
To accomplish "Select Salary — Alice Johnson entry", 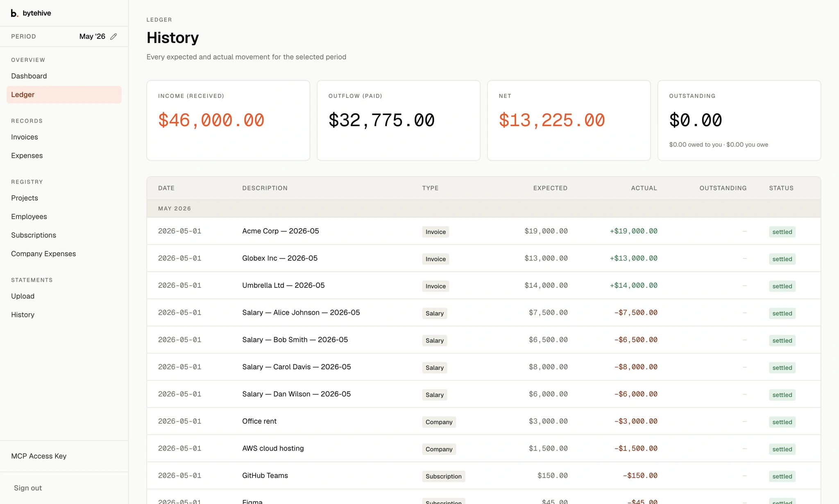I will pos(301,313).
